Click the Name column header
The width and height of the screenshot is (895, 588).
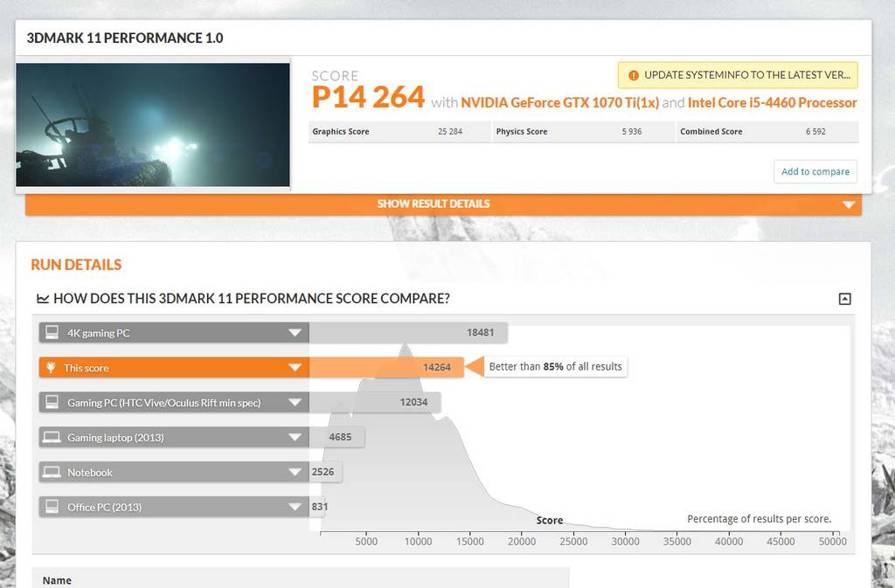pyautogui.click(x=57, y=581)
